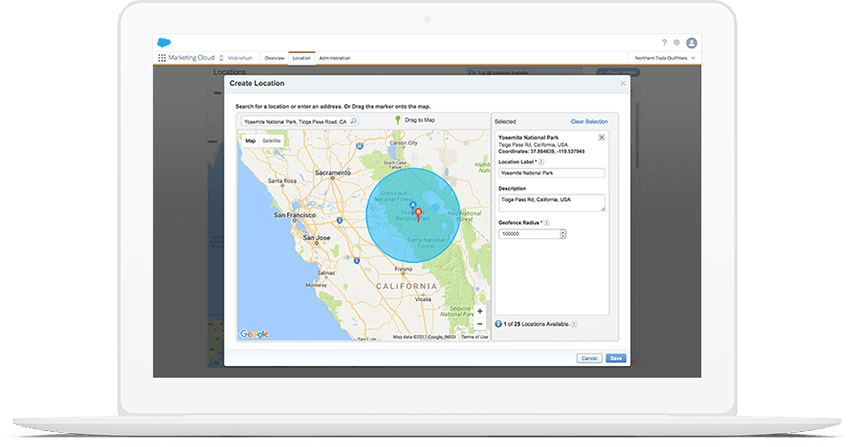Screen dimensions: 857x447
Task: Click the MobilePush app label
Action: tap(240, 58)
